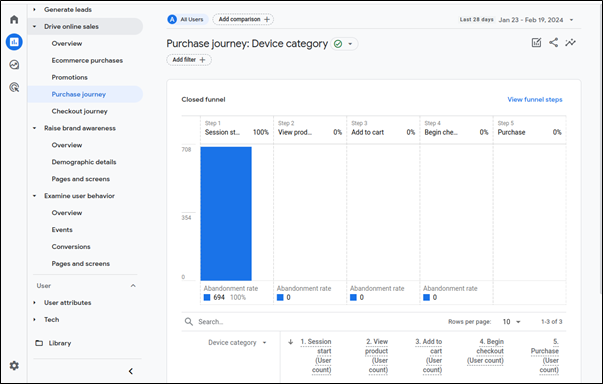Expand the Tech section
This screenshot has width=603, height=384.
coord(35,319)
